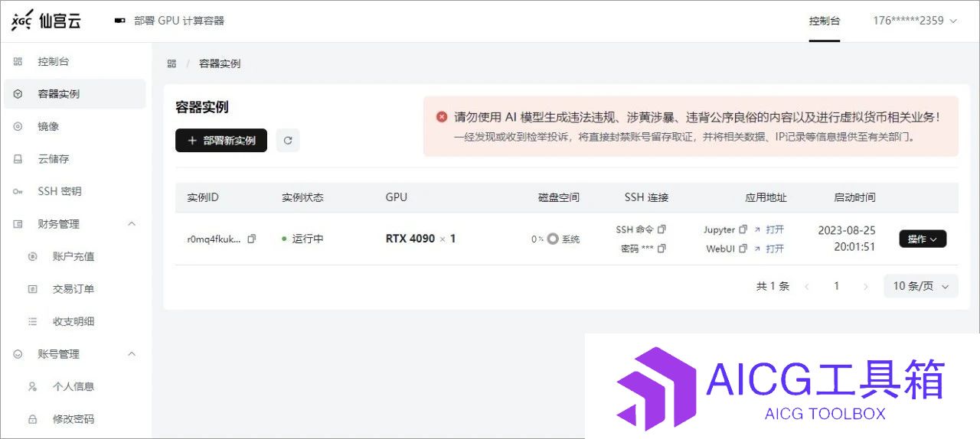Click the 启动时间 column header
The width and height of the screenshot is (980, 439).
pyautogui.click(x=854, y=197)
